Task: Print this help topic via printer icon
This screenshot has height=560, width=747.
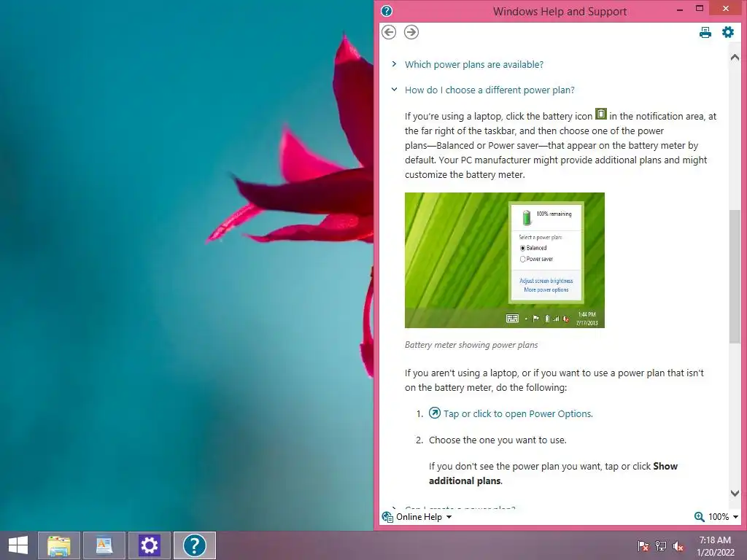Action: 705,32
